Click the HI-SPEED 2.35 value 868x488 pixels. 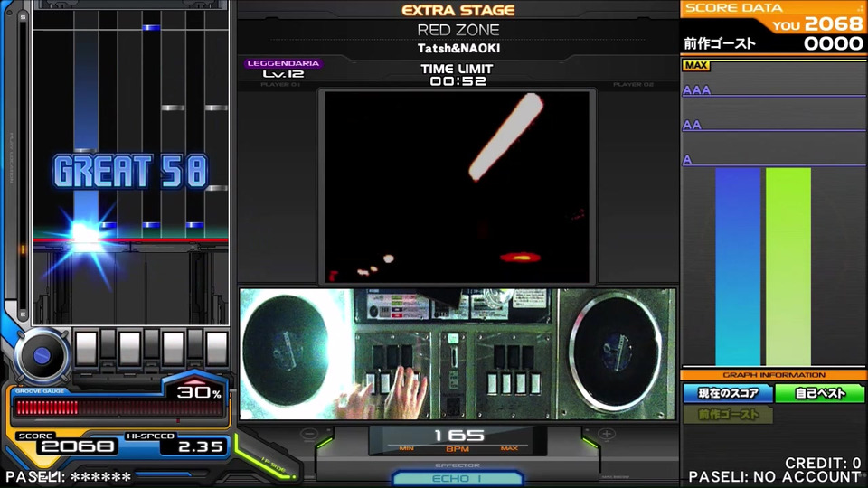point(201,446)
